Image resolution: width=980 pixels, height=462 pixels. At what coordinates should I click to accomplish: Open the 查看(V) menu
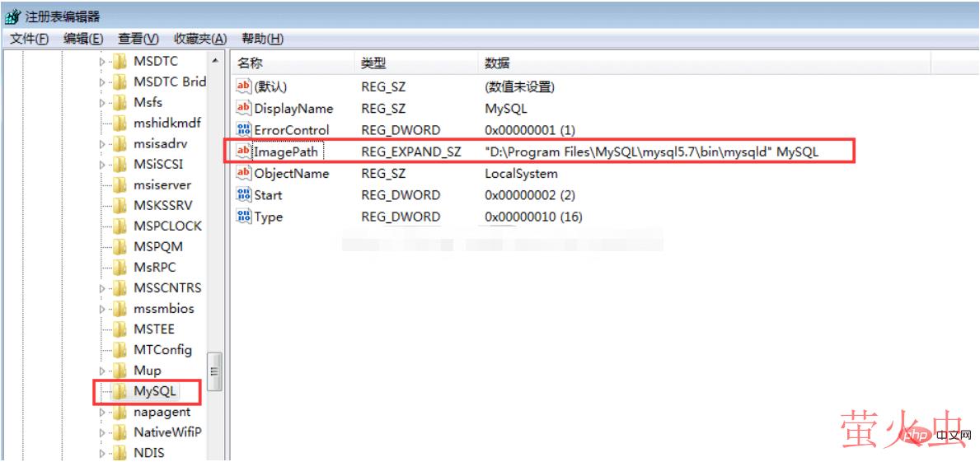[138, 39]
